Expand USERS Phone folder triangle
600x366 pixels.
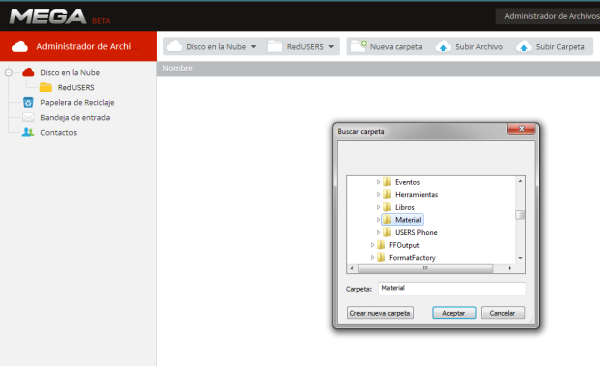pos(378,232)
